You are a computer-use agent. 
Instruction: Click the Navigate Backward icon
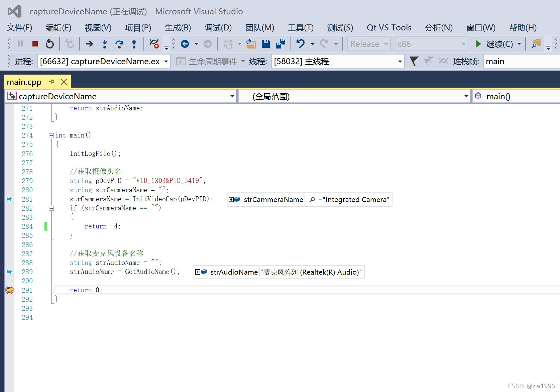point(185,44)
